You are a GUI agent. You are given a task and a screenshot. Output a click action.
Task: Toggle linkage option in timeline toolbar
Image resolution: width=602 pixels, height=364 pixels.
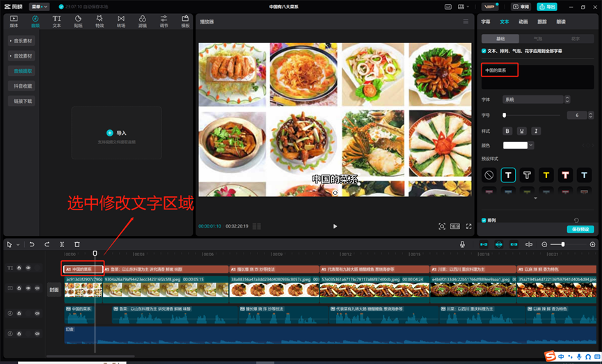[x=514, y=244]
